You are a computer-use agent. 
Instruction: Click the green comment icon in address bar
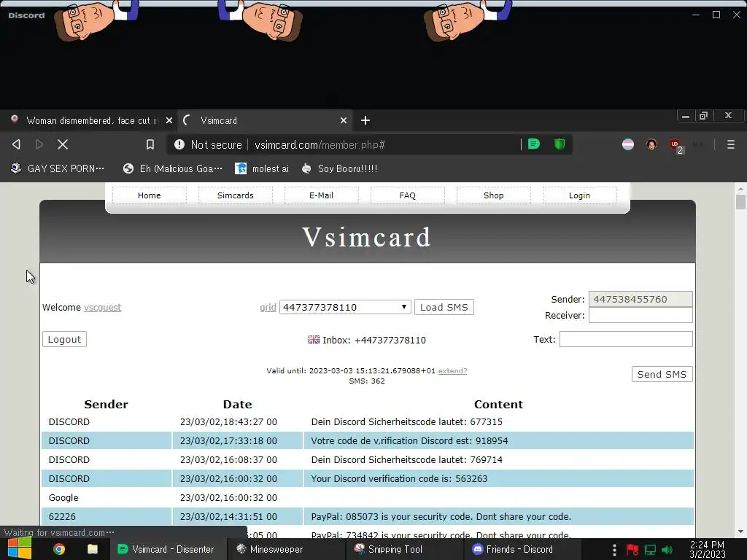click(x=534, y=144)
